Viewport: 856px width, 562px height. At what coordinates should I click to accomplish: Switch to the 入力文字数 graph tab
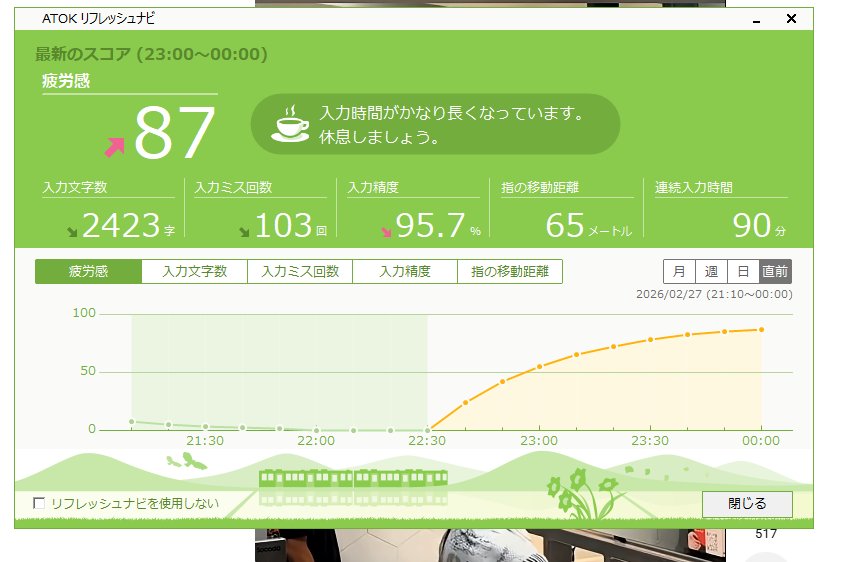[195, 272]
